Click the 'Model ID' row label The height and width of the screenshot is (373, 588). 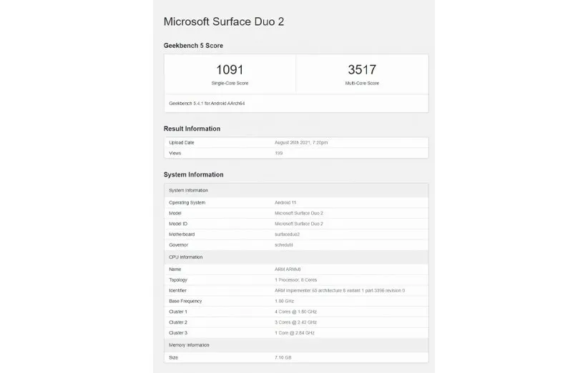click(x=178, y=224)
